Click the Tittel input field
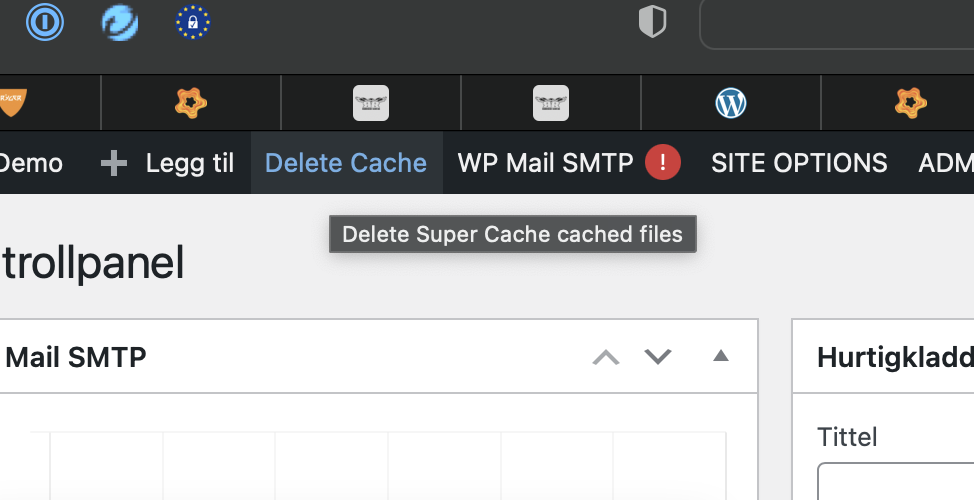The height and width of the screenshot is (500, 974). 895,482
